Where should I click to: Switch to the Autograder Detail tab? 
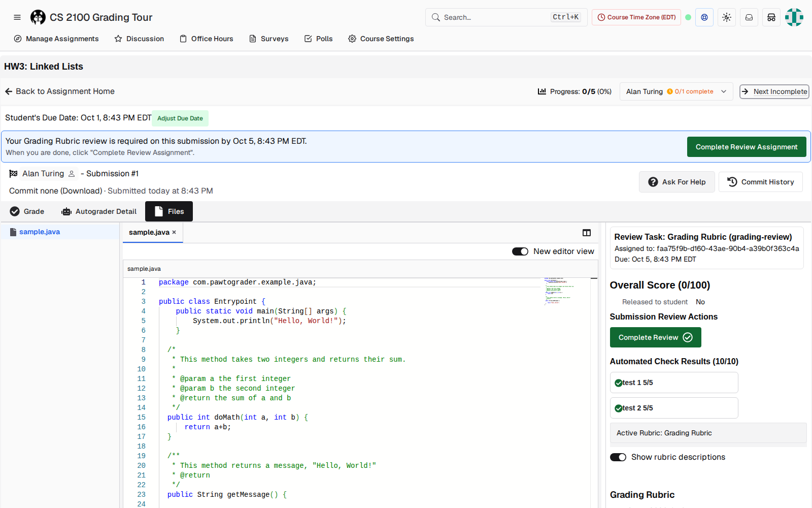coord(99,211)
